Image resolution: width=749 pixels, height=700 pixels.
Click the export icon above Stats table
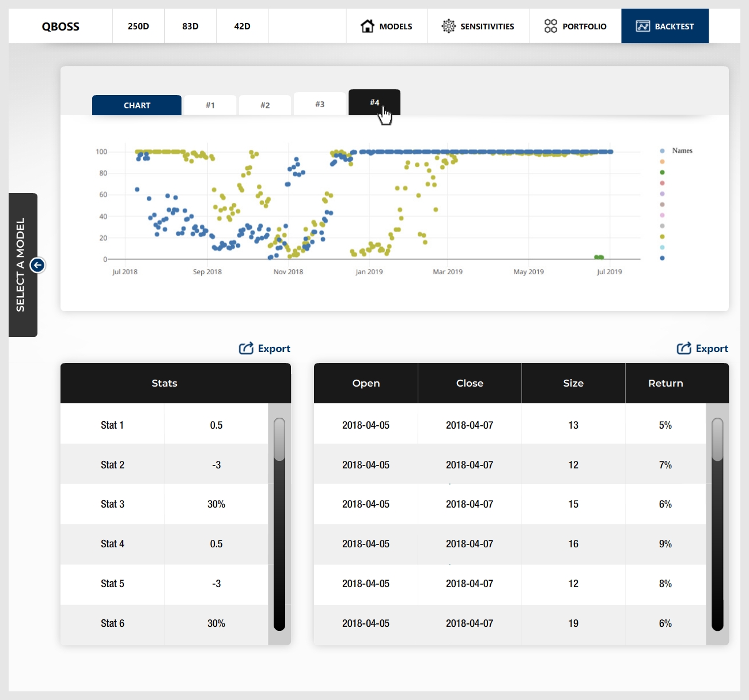[x=246, y=349]
